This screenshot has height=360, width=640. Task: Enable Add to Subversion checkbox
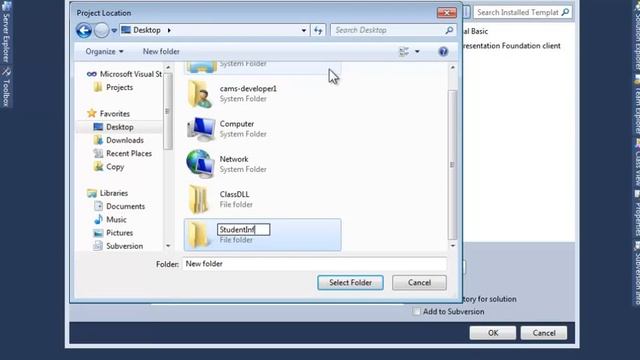point(416,311)
